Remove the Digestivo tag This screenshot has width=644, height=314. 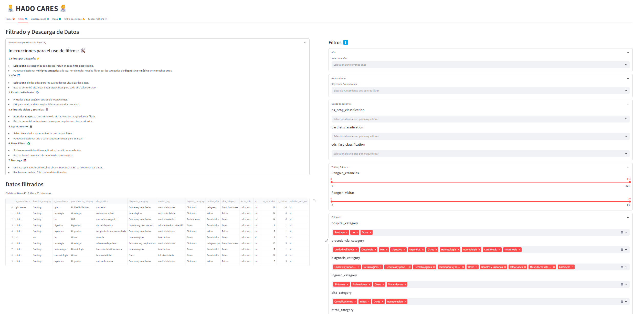(404, 250)
